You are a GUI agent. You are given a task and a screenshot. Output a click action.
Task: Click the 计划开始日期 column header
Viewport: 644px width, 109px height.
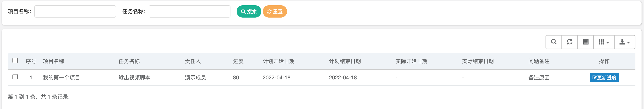click(x=278, y=61)
